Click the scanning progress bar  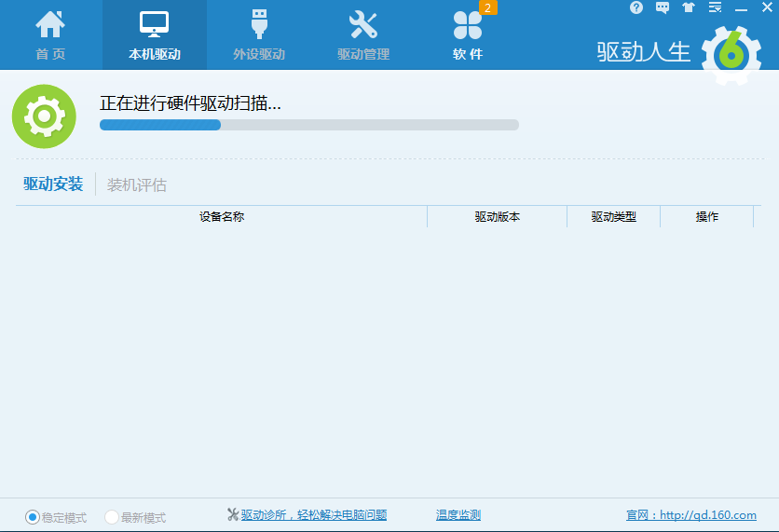coord(309,125)
